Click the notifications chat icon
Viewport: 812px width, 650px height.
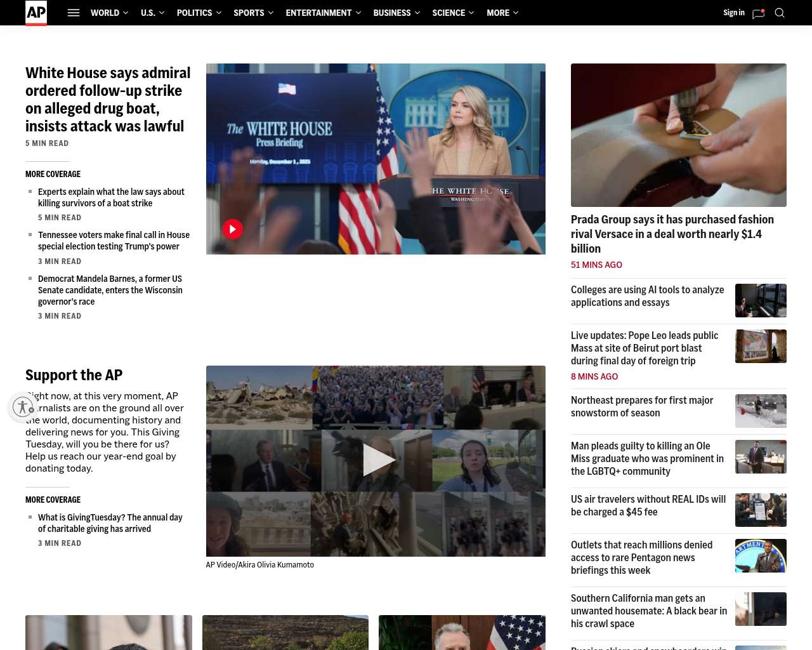(x=758, y=13)
